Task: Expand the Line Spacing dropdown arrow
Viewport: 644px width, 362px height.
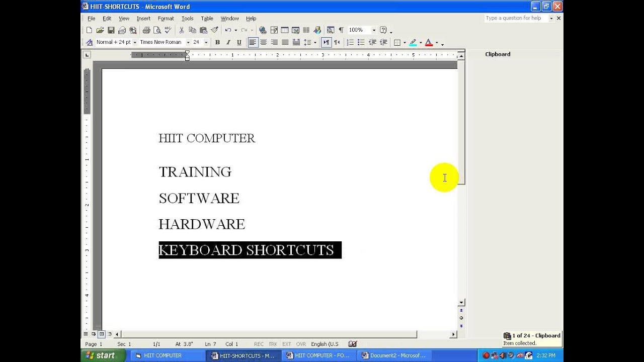Action: (x=315, y=42)
